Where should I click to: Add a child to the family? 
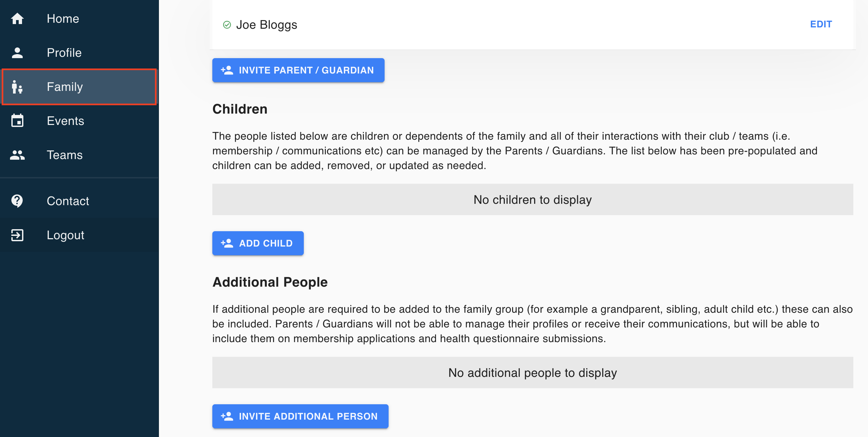(x=258, y=243)
